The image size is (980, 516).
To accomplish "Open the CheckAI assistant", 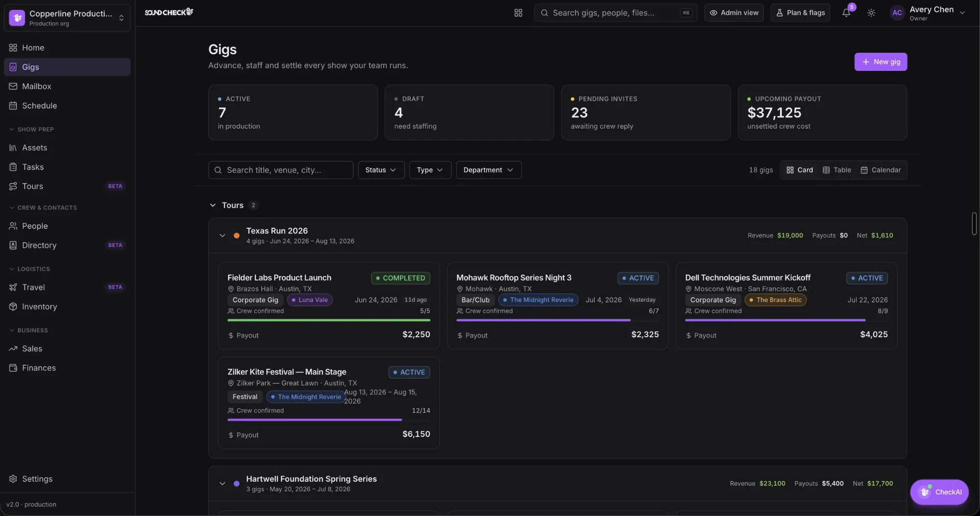I will pos(939,492).
